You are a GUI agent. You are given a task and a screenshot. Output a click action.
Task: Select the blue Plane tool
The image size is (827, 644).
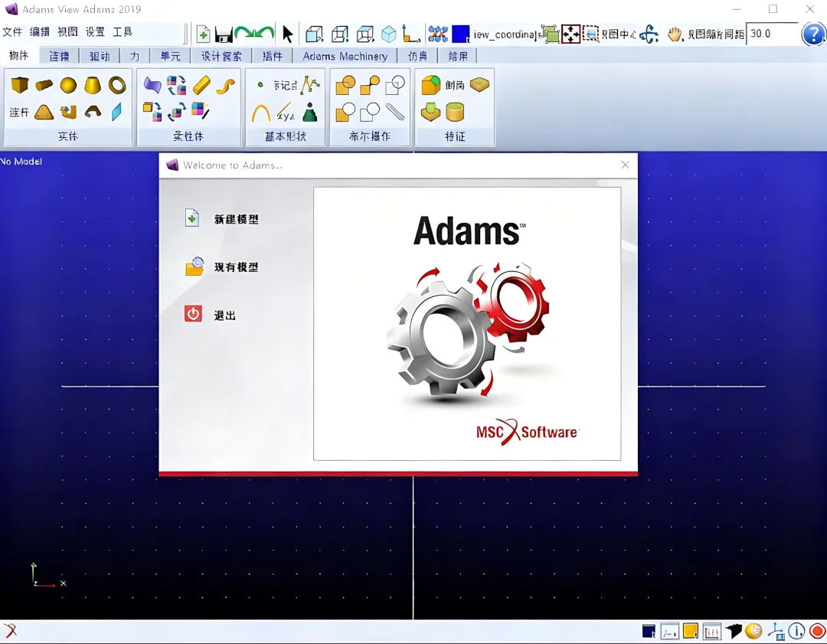click(x=116, y=111)
